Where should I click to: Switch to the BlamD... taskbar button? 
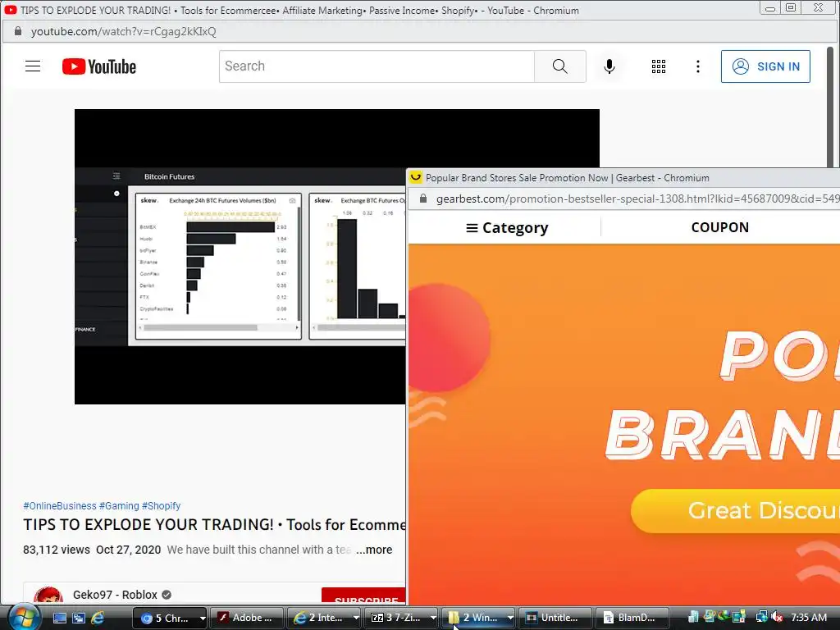(632, 618)
